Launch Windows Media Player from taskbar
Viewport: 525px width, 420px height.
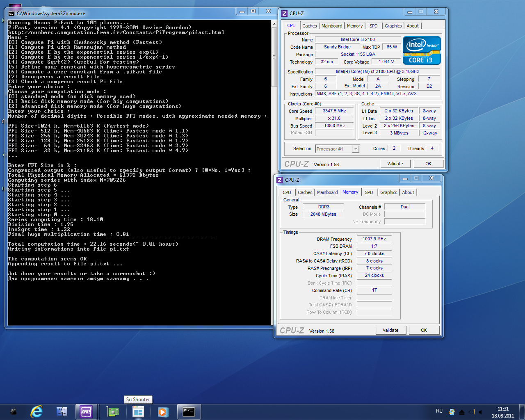pos(163,411)
